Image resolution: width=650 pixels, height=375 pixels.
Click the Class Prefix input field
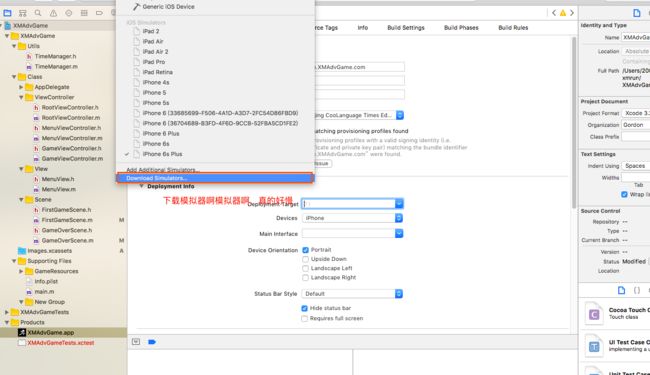click(635, 137)
